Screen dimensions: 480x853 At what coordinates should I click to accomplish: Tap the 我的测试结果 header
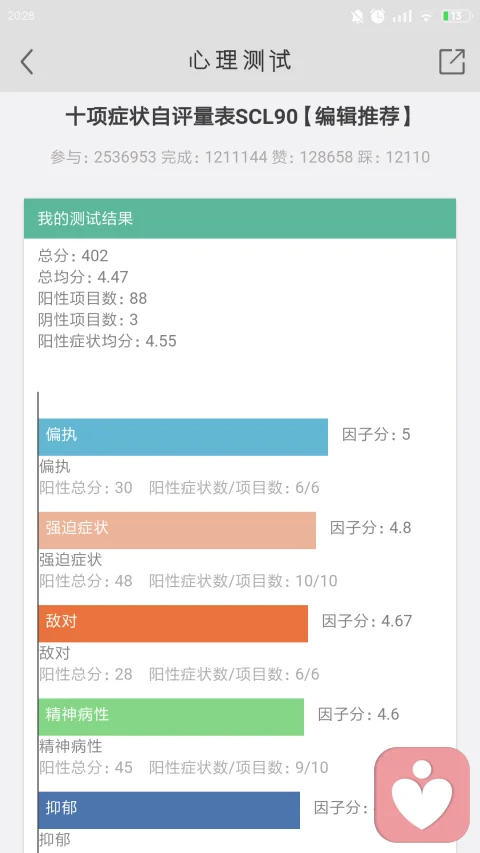(239, 219)
